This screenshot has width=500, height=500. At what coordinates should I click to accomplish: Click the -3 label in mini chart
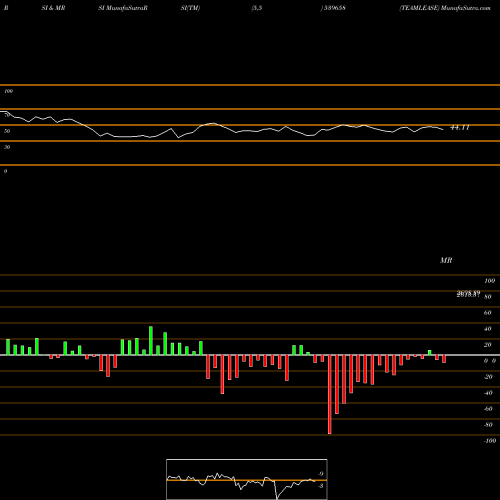321,486
